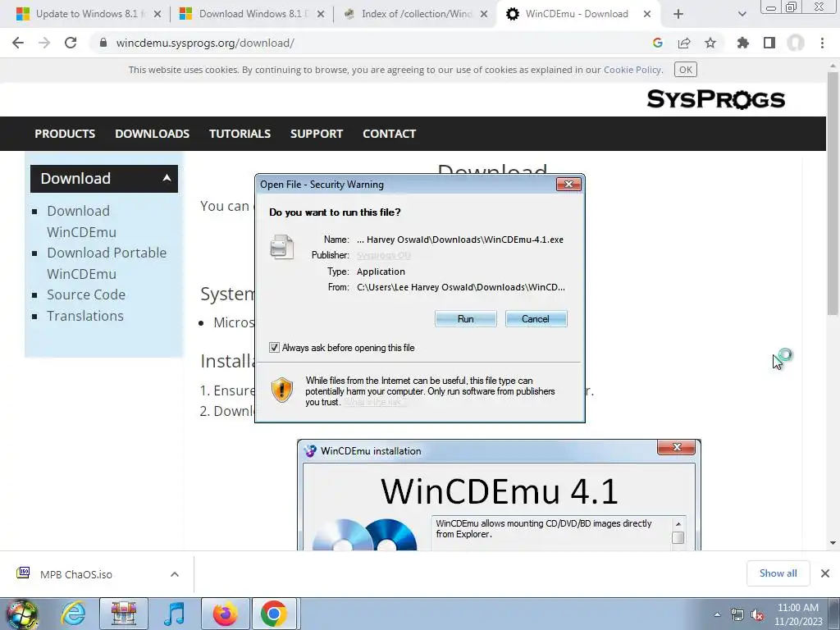The height and width of the screenshot is (630, 840).
Task: Click Show all downloads
Action: (778, 573)
